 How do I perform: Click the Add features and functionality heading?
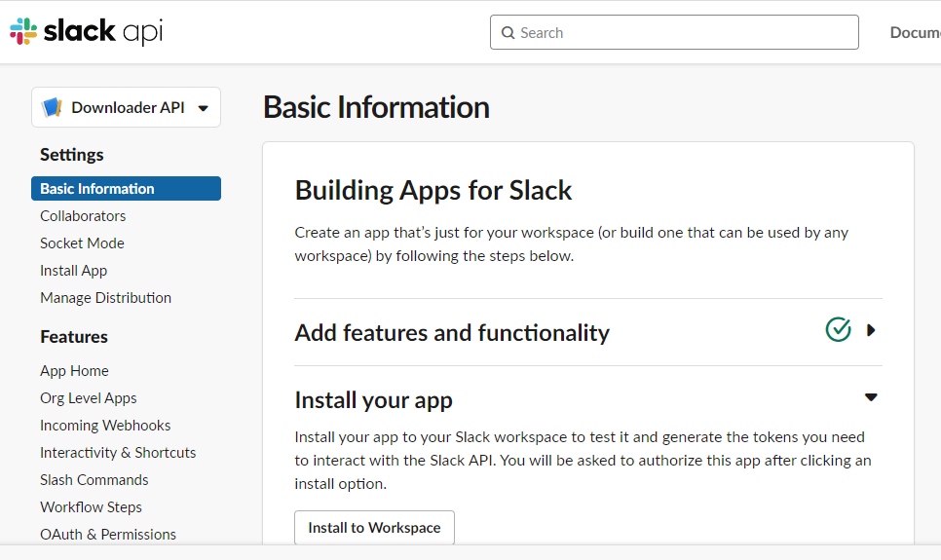(452, 332)
